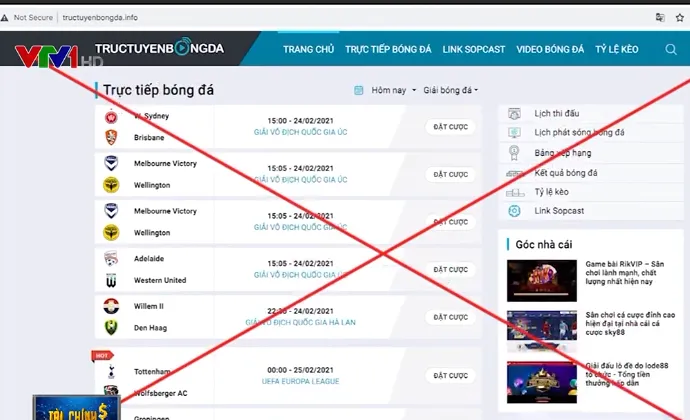Click the Not Secure warning icon
Image resolution: width=690 pixels, height=420 pixels.
click(x=4, y=18)
